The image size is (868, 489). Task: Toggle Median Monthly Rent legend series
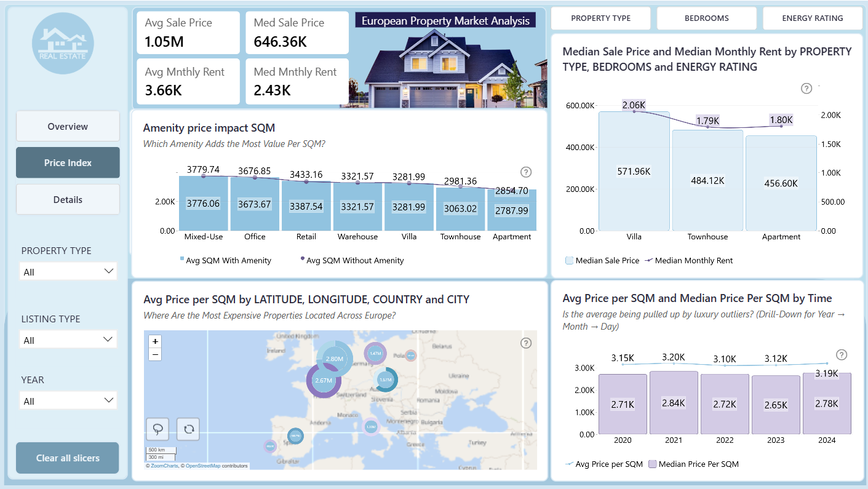pos(688,260)
